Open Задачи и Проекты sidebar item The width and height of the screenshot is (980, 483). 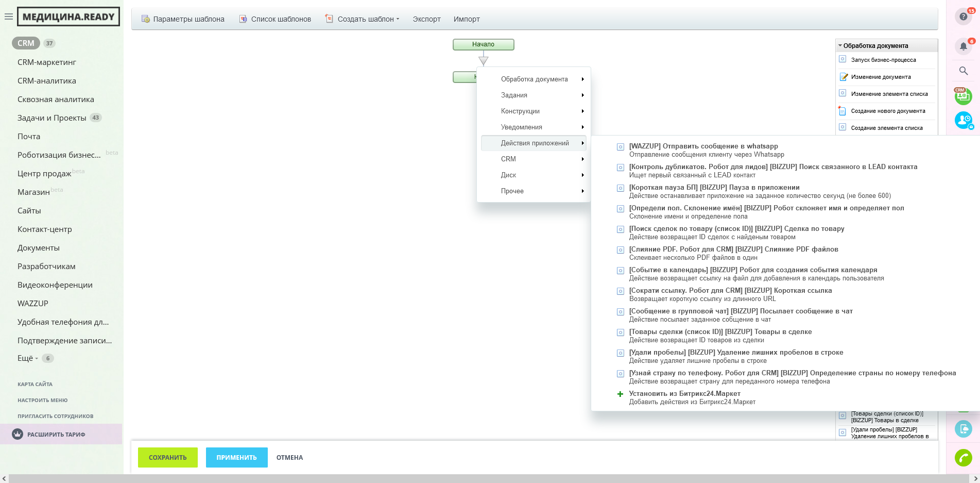[52, 118]
